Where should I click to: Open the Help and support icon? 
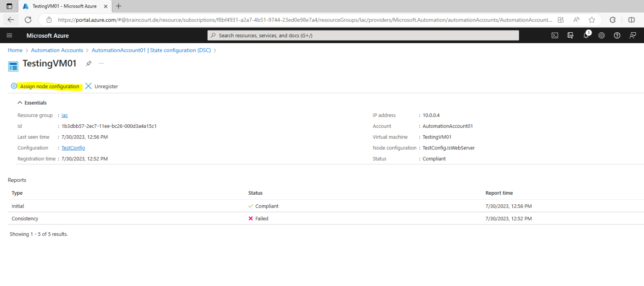[x=617, y=35]
